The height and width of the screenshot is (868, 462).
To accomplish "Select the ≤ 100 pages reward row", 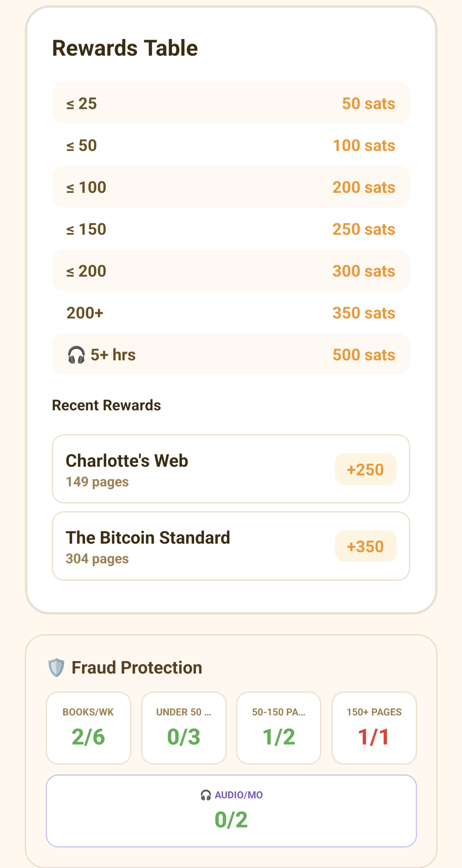I will (231, 187).
